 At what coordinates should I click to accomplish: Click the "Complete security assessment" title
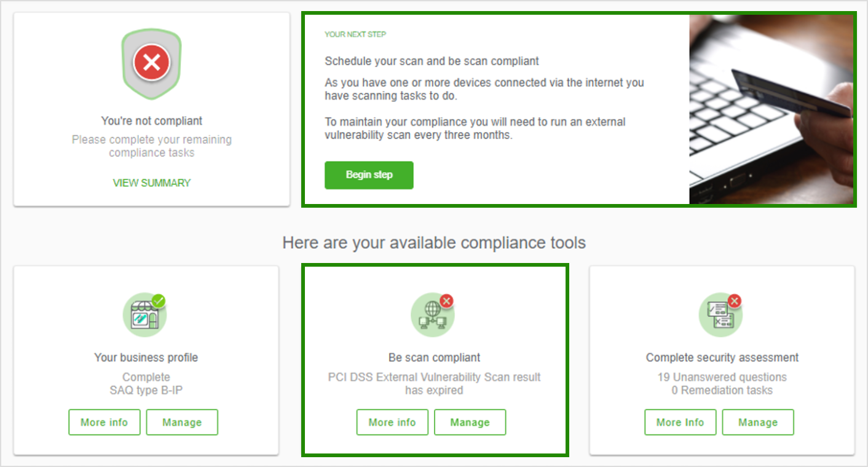point(722,357)
